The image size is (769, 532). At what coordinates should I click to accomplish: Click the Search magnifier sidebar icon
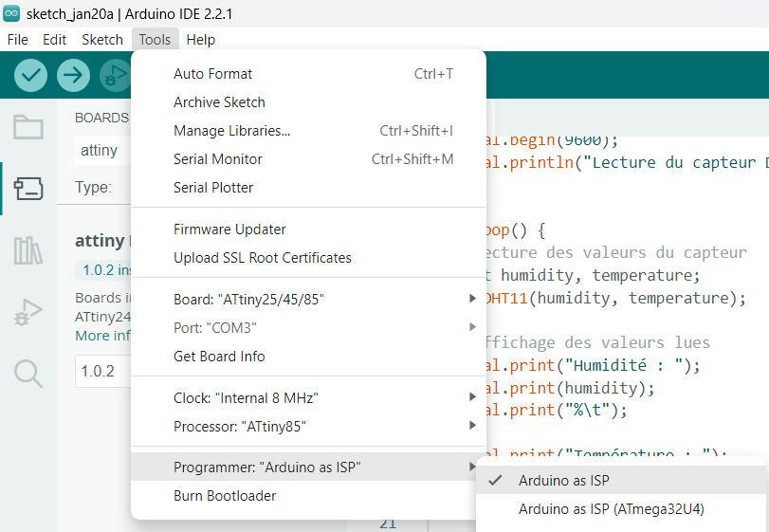tap(27, 374)
